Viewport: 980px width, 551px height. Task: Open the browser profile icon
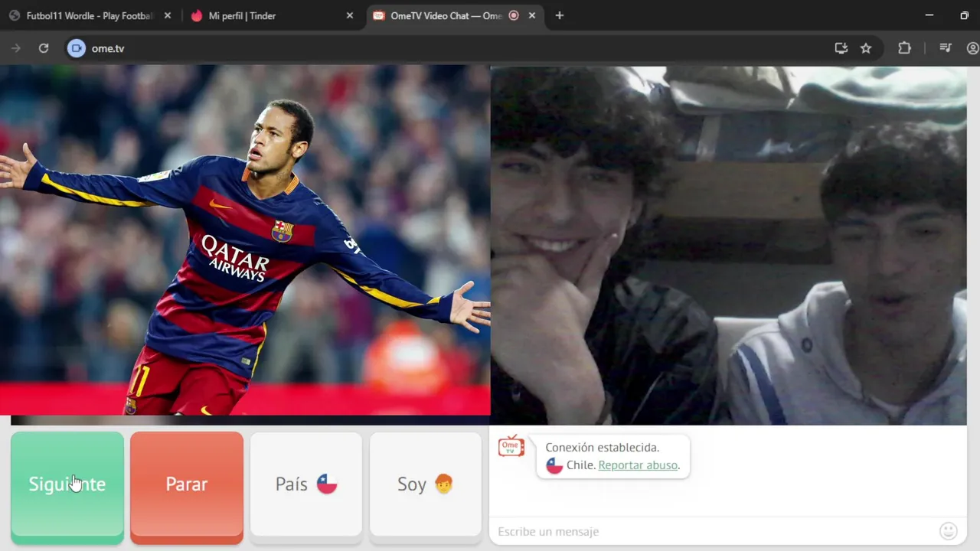pyautogui.click(x=973, y=48)
